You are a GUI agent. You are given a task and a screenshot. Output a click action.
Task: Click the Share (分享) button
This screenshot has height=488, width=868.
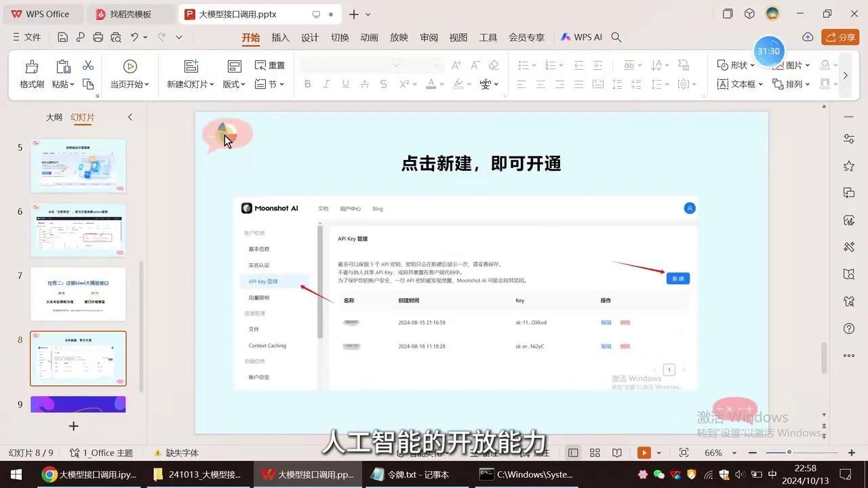840,37
